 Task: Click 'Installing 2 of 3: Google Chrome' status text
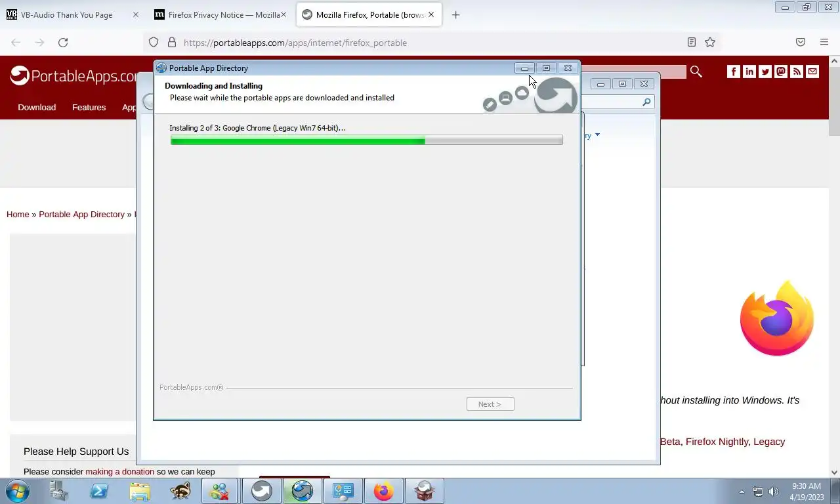coord(257,128)
